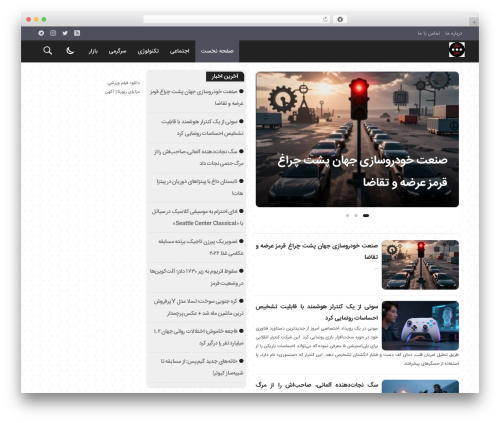Viewport: 500px width, 423px height.
Task: Click the آخرین اخبار section header
Action: pos(225,77)
